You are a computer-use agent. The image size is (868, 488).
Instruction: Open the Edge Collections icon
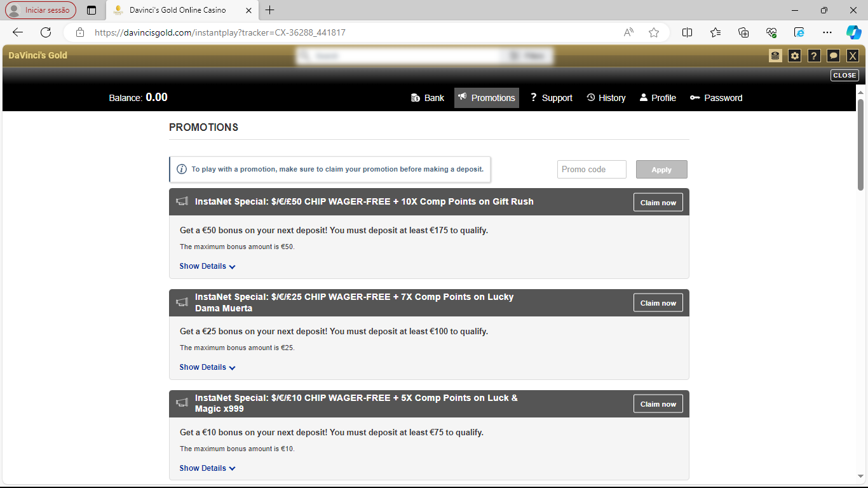tap(743, 32)
